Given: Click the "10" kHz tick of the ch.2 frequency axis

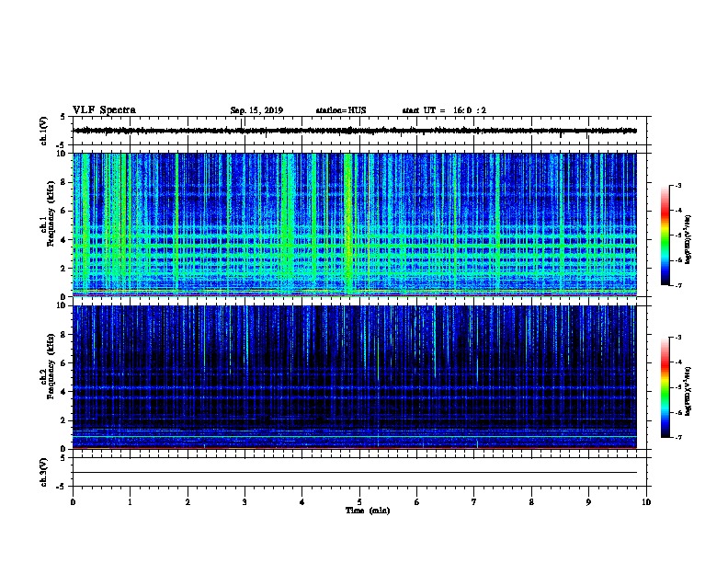Looking at the screenshot, I should [62, 305].
